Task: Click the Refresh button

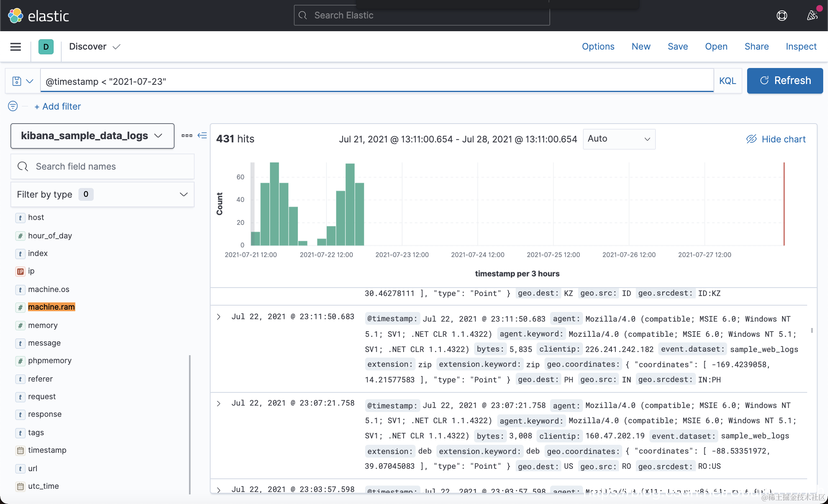Action: point(785,81)
